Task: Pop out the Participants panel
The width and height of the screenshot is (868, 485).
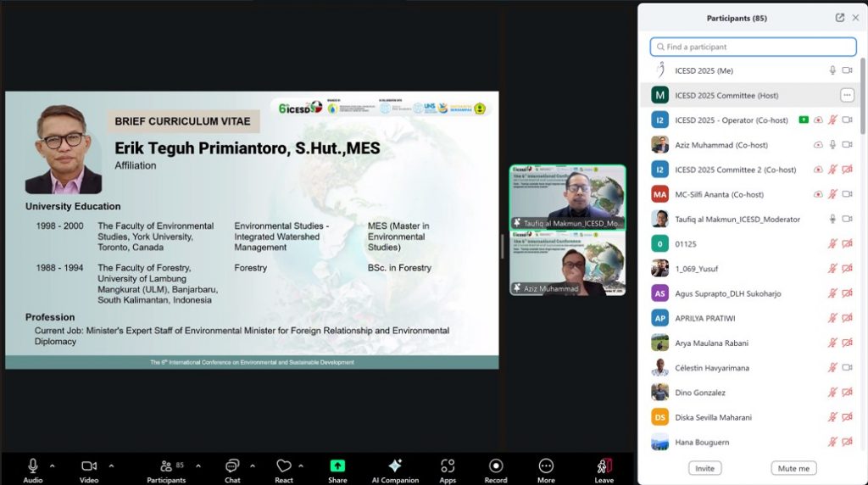Action: [840, 18]
